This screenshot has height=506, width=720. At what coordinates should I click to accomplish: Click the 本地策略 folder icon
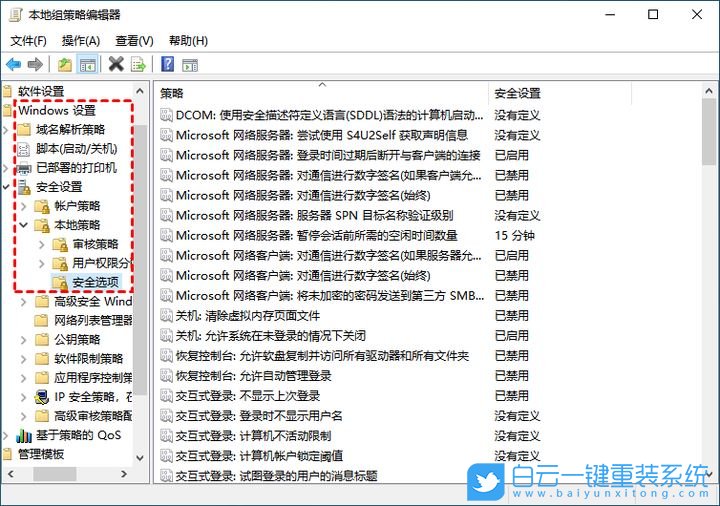coord(42,225)
